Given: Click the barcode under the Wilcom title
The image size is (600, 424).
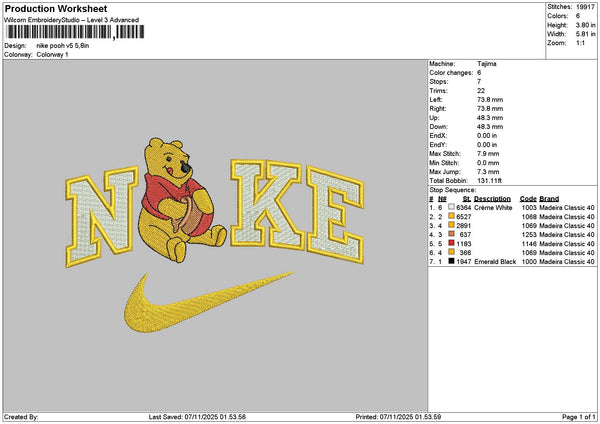Looking at the screenshot, I should tap(75, 32).
